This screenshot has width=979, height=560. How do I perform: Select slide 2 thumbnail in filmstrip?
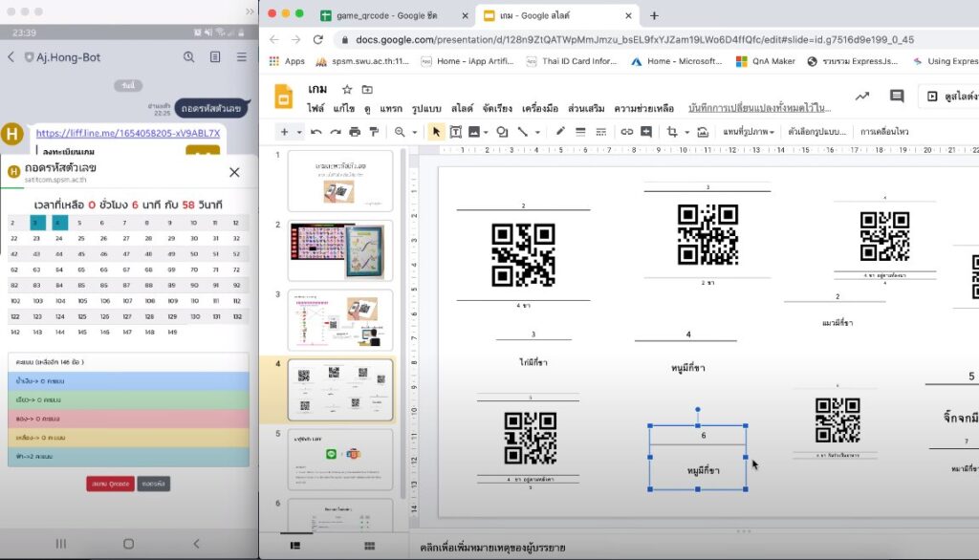coord(340,251)
